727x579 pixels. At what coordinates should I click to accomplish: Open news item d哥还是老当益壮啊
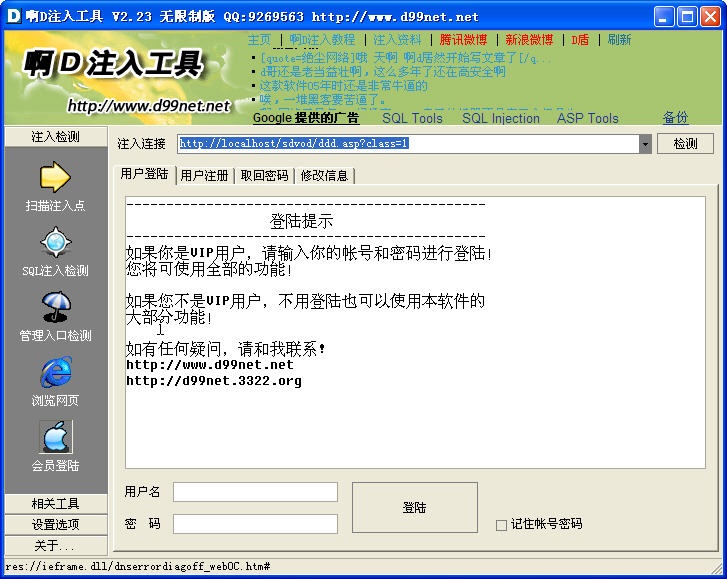383,72
